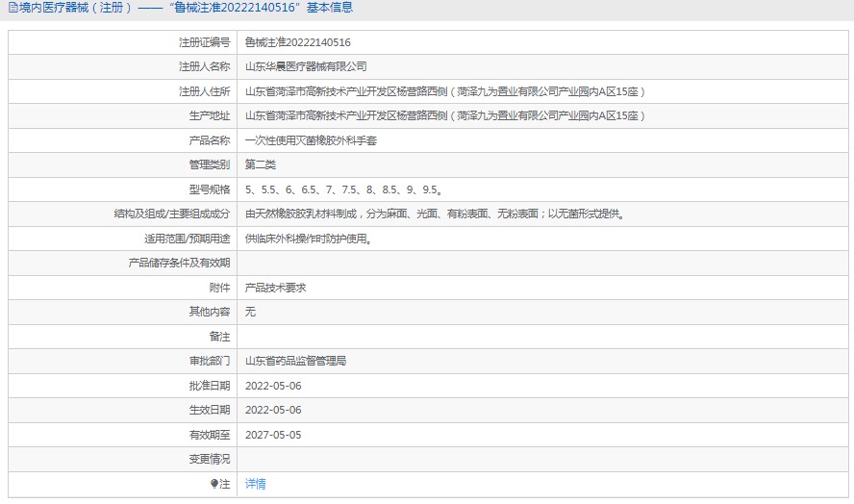Click the 变更情况 label

210,459
